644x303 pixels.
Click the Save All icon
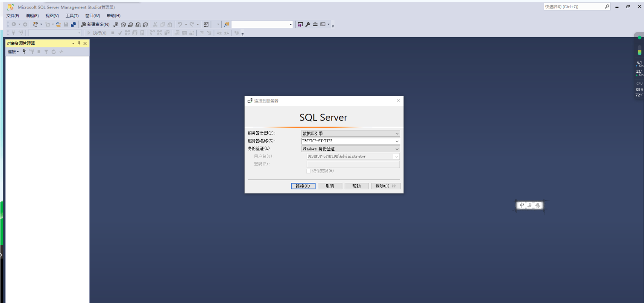click(x=73, y=24)
